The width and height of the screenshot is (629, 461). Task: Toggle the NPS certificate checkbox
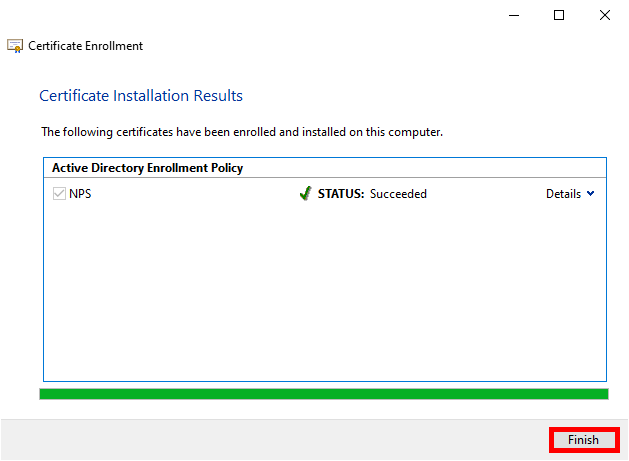(58, 194)
